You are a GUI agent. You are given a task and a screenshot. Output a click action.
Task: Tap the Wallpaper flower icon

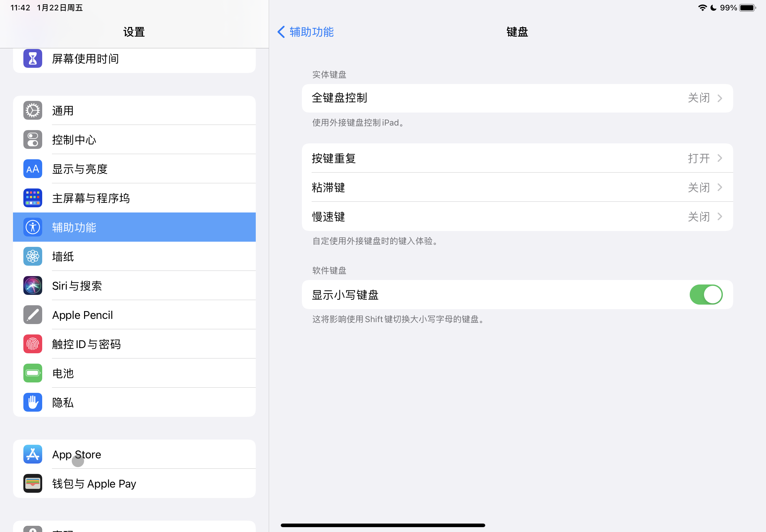[33, 256]
